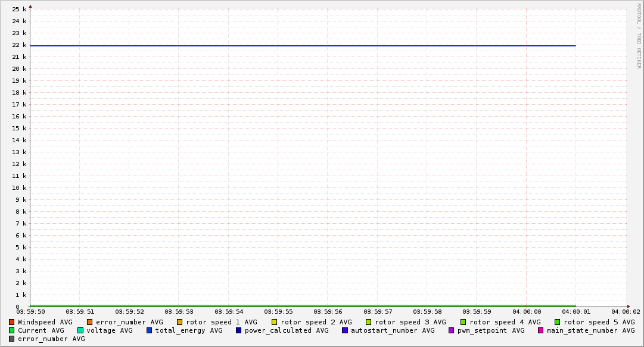Click the 25 k y-axis label

coord(20,10)
